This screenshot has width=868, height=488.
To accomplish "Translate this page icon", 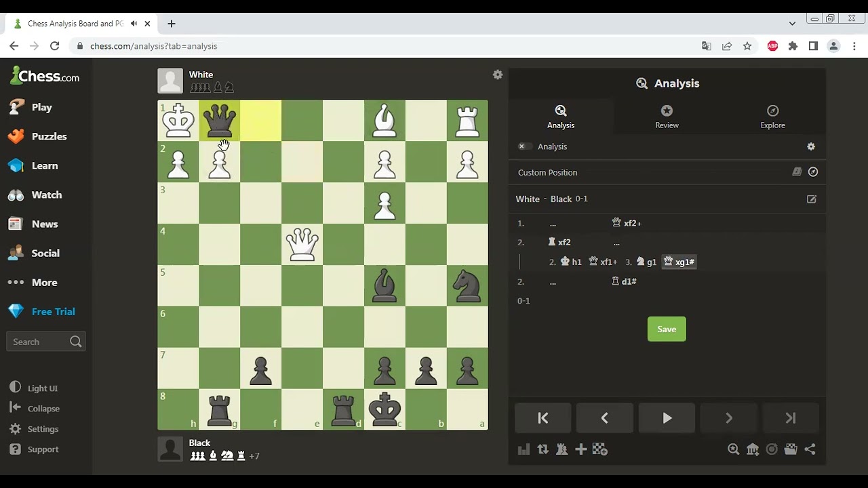I will 707,46.
